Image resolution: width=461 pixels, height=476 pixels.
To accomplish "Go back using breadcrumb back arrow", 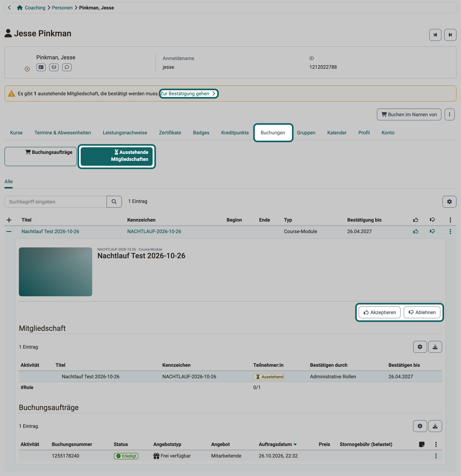I will (9, 8).
